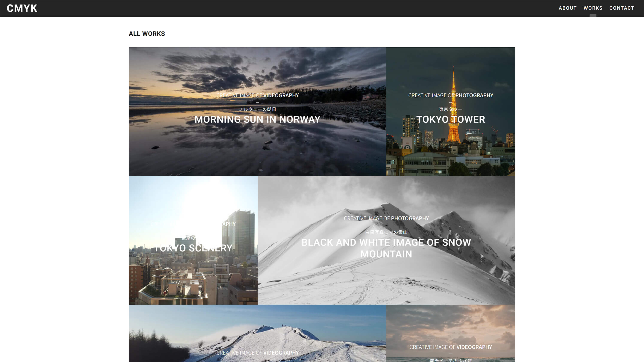Open the ABOUT page
Viewport: 644px width, 362px height.
pos(567,8)
